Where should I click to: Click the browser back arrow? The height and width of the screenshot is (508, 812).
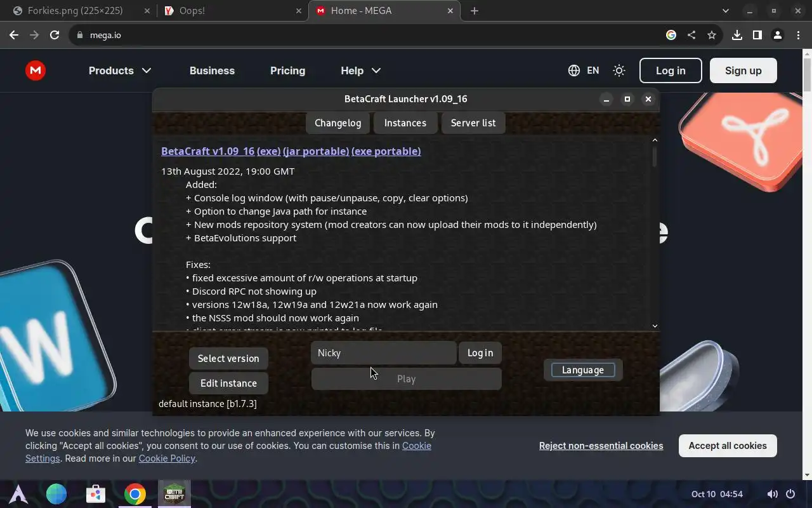tap(14, 35)
